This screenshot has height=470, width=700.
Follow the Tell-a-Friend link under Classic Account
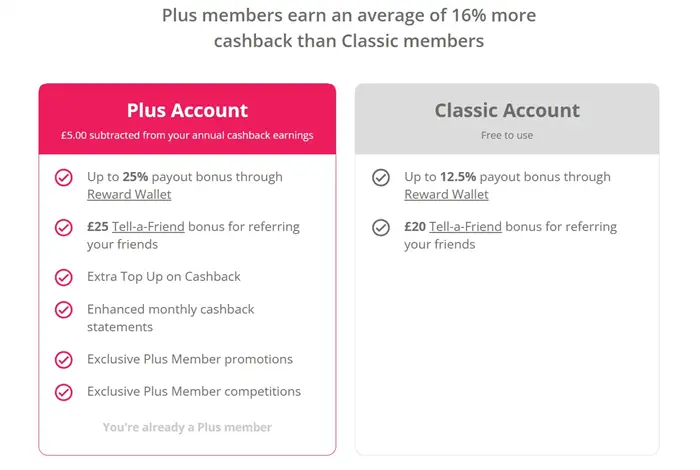pos(465,227)
